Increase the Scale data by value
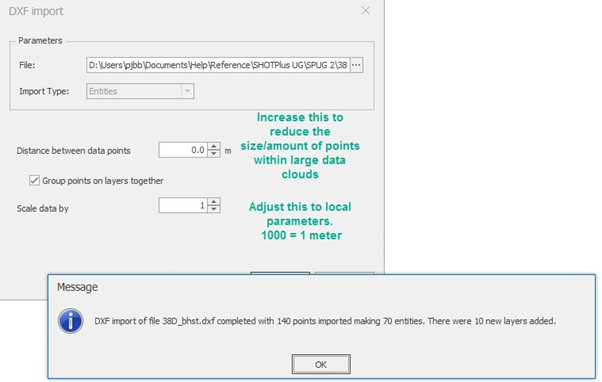The image size is (602, 382). tap(214, 202)
